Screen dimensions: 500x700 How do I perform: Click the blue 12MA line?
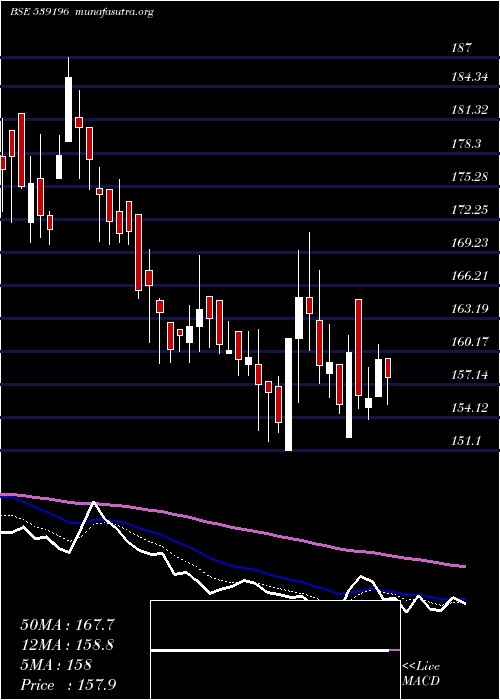[x=232, y=567]
